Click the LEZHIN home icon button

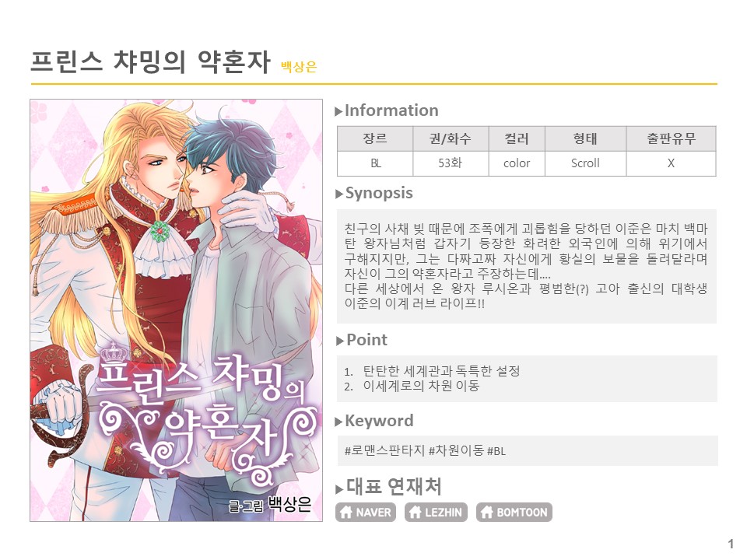click(x=436, y=513)
